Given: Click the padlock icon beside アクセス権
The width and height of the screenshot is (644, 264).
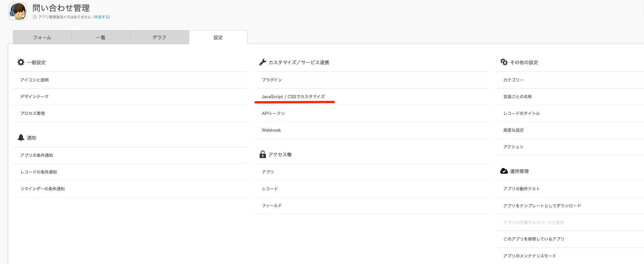Looking at the screenshot, I should click(x=262, y=154).
